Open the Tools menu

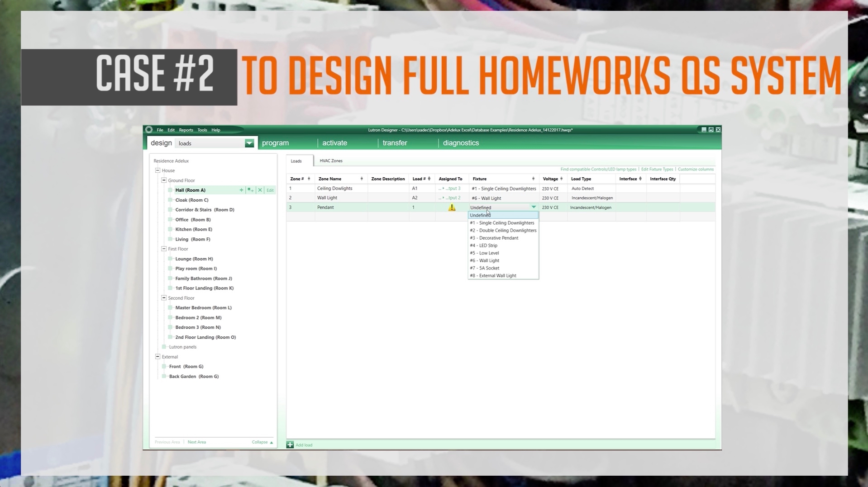click(202, 130)
